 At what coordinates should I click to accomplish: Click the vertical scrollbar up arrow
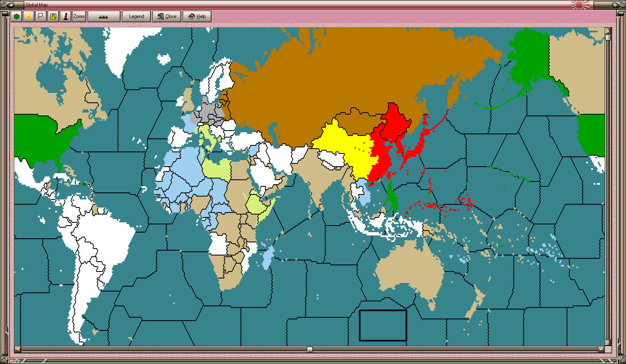(608, 30)
